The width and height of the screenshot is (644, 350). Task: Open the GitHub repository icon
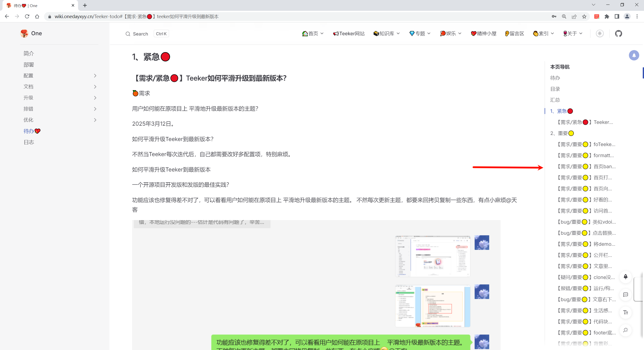(x=618, y=33)
